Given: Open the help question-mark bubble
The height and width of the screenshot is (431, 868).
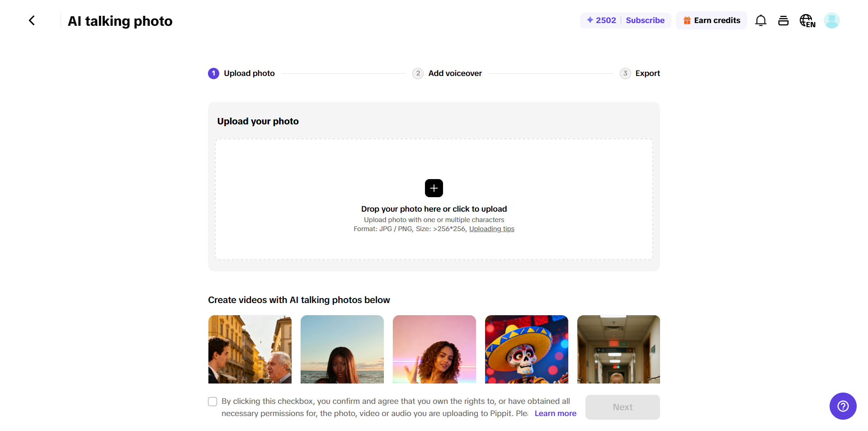Looking at the screenshot, I should [x=843, y=406].
